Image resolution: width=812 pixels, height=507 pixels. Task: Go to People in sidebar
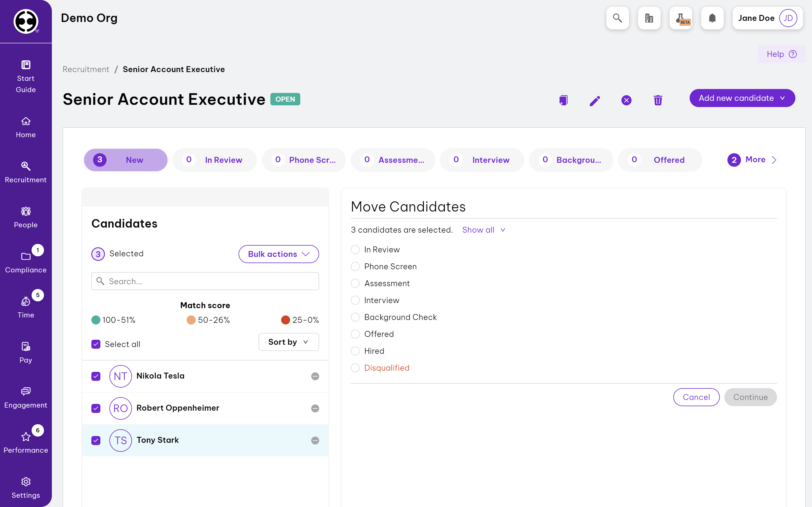point(25,217)
